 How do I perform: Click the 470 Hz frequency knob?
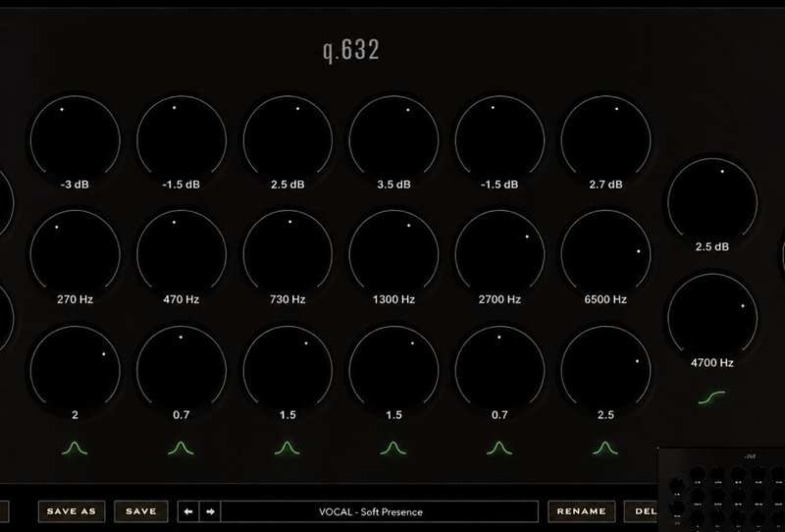[x=182, y=254]
